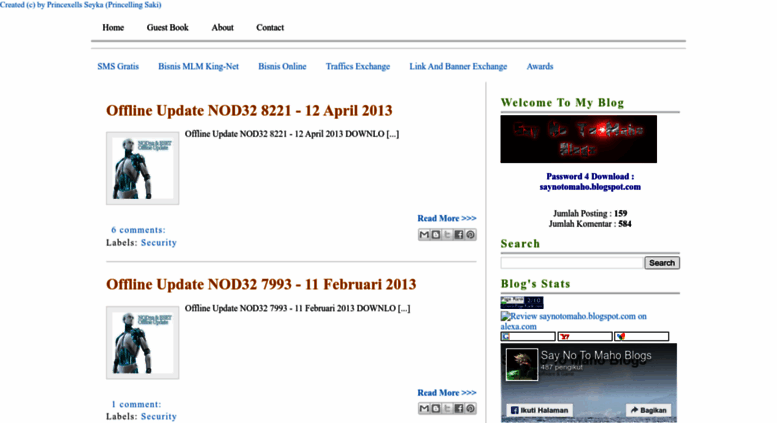Click the Google index badge in Blog's Stats
This screenshot has height=423, width=777.
click(x=528, y=337)
